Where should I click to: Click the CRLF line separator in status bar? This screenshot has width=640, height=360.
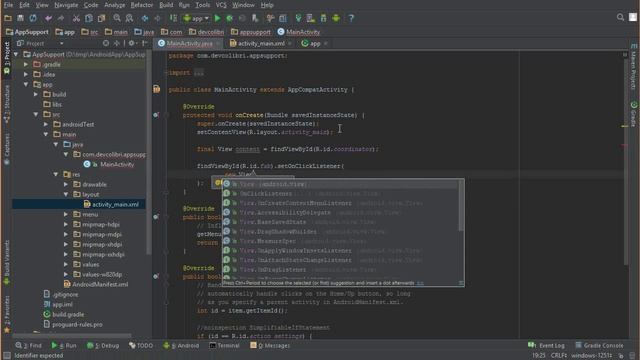click(x=558, y=356)
